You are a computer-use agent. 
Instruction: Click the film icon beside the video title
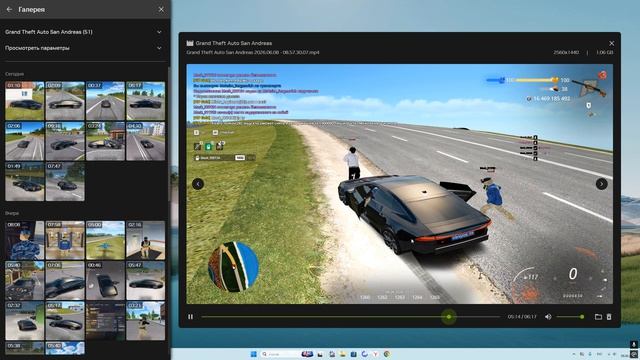[x=190, y=43]
